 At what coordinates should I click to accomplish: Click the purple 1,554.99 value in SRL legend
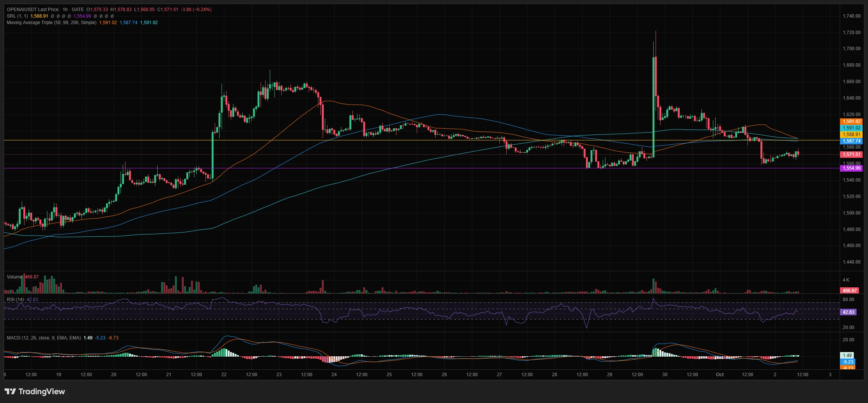[x=82, y=16]
